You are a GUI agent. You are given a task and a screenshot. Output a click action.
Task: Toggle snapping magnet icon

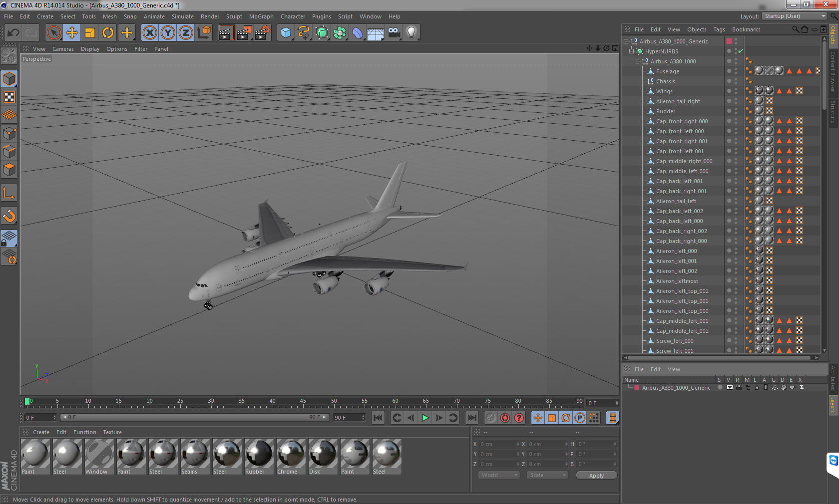point(9,216)
